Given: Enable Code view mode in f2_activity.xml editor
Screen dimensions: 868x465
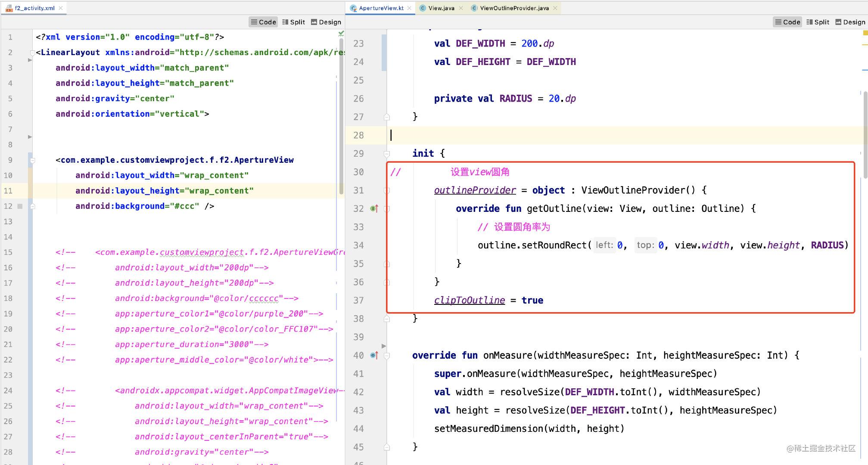Looking at the screenshot, I should [263, 22].
